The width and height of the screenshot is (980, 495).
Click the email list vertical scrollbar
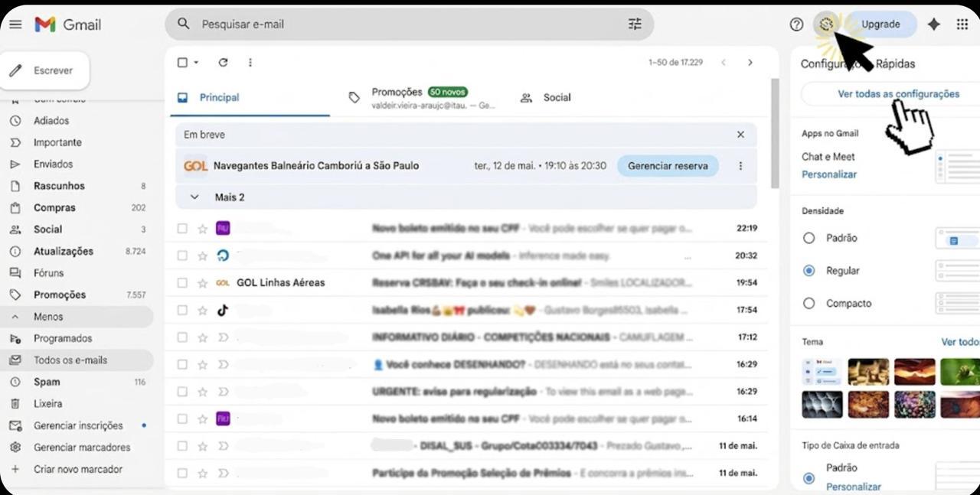pos(775,134)
